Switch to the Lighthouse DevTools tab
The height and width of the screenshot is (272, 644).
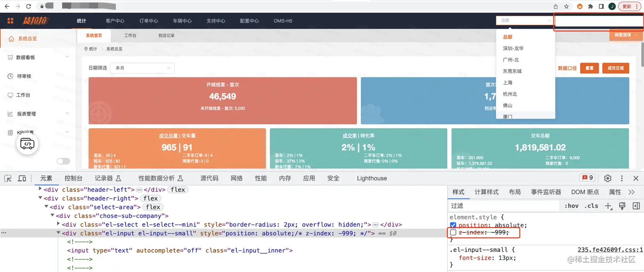[x=372, y=178]
